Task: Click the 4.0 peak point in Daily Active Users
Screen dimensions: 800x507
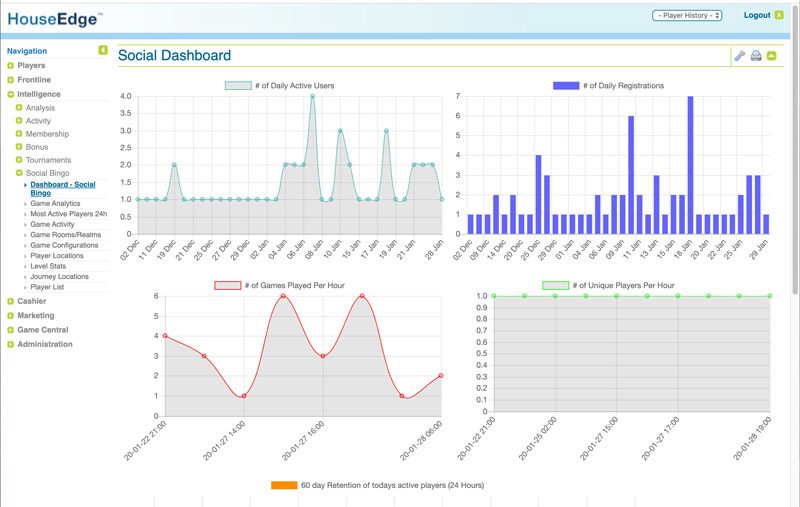Action: (x=312, y=96)
